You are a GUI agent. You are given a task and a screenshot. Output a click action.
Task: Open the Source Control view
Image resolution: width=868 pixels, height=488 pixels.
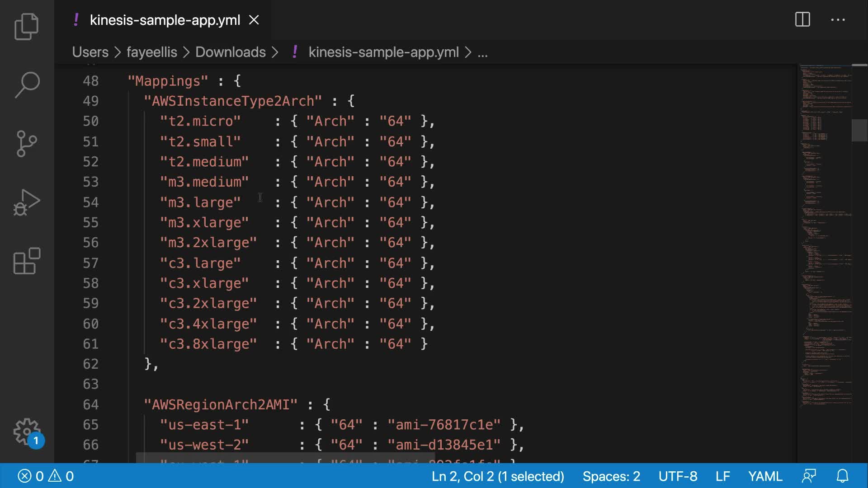(27, 143)
